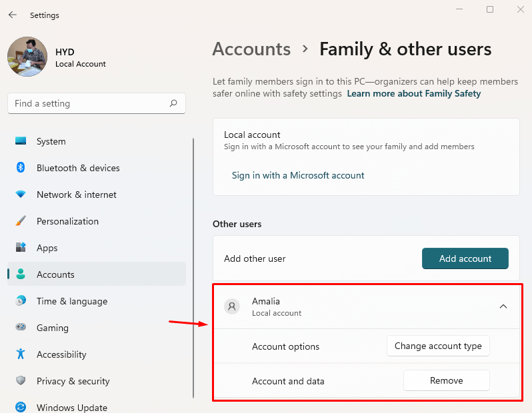Open Time & language clock icon

tap(21, 301)
